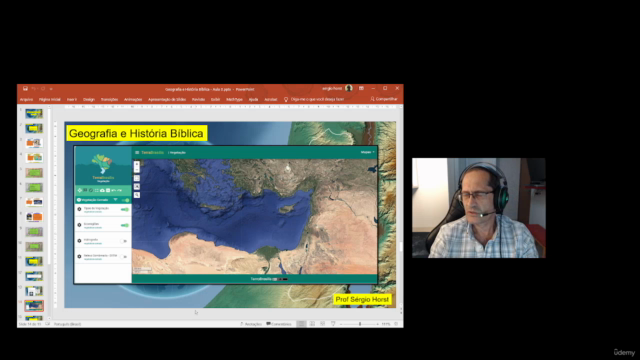Toggle the Tipos de Vegetação layer switch
The width and height of the screenshot is (640, 360).
[x=124, y=209]
